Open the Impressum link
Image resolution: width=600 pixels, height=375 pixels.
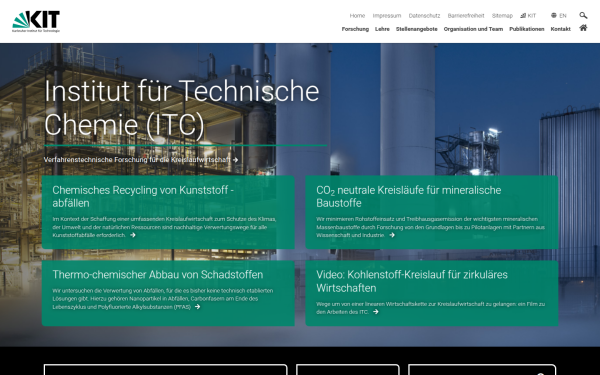point(386,16)
